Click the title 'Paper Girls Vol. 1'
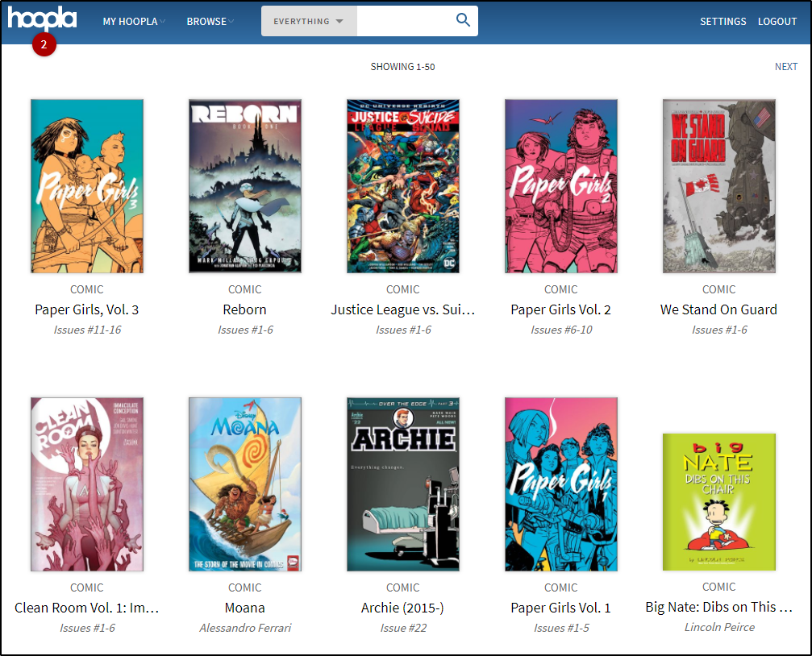The width and height of the screenshot is (812, 656). [561, 608]
